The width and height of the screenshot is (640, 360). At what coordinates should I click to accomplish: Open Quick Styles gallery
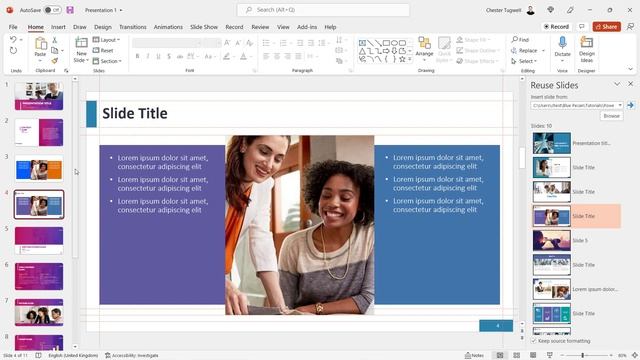tap(444, 49)
